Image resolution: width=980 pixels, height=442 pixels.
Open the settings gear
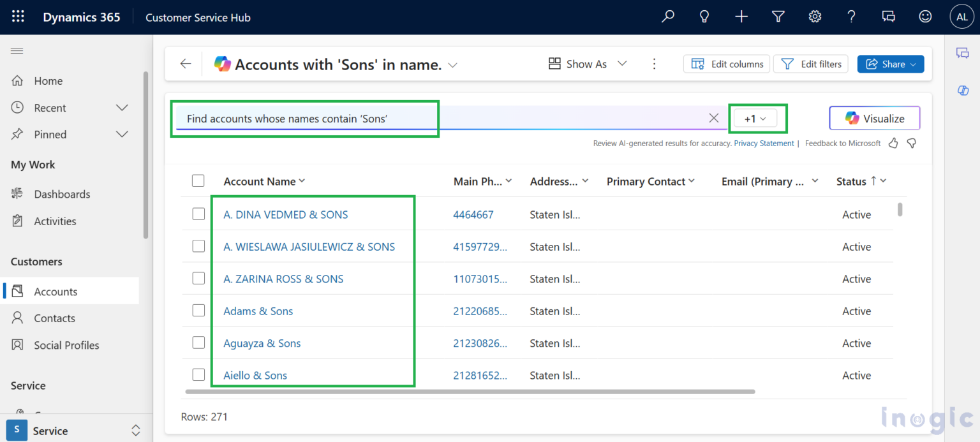coord(815,17)
